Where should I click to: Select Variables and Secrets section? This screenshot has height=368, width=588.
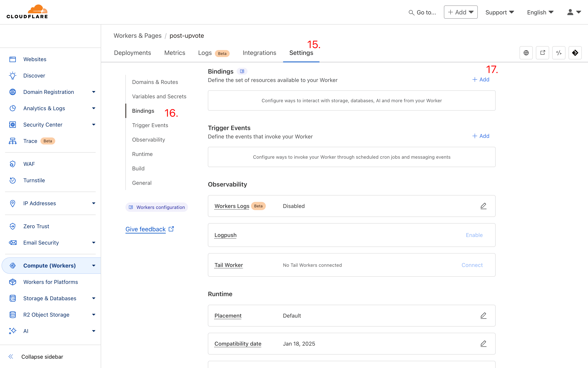159,96
